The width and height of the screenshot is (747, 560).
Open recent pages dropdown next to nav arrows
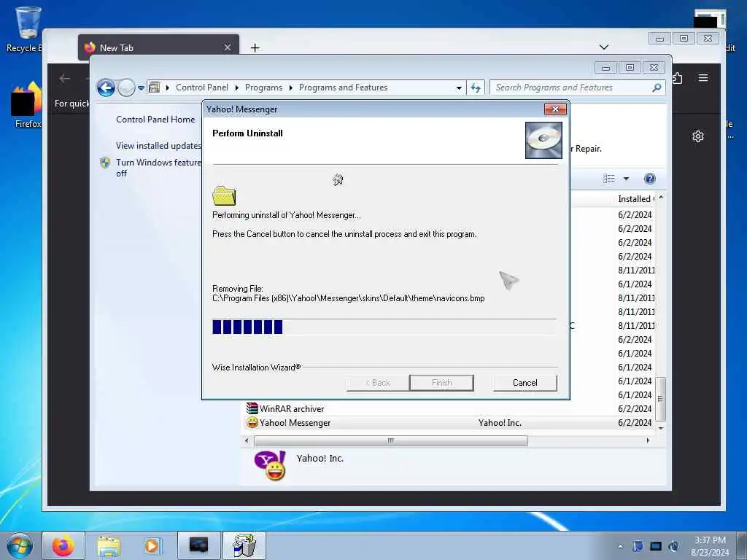pyautogui.click(x=141, y=88)
